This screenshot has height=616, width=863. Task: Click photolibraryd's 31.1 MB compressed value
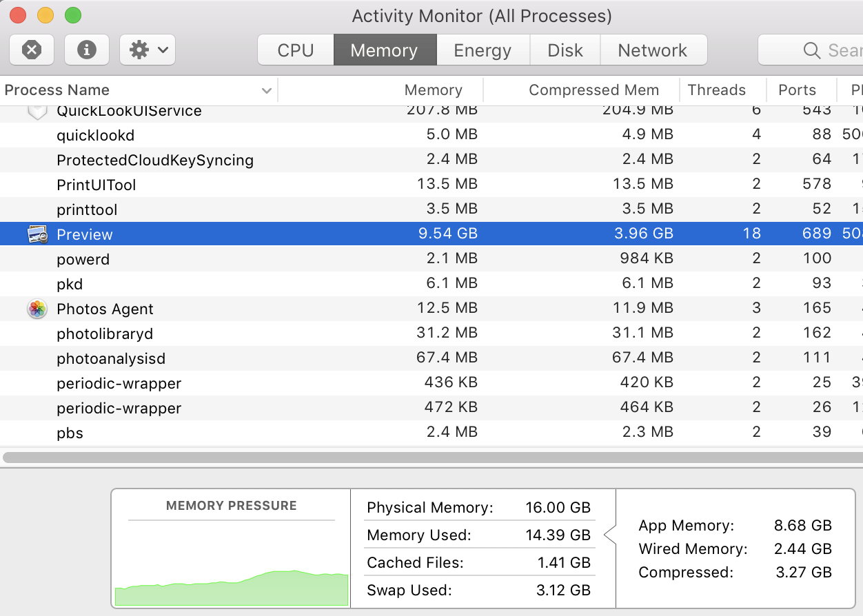click(x=642, y=333)
